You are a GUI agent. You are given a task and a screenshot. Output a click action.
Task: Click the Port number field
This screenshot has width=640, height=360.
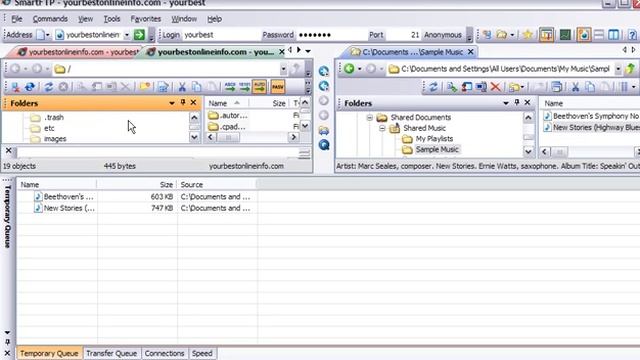[x=403, y=35]
